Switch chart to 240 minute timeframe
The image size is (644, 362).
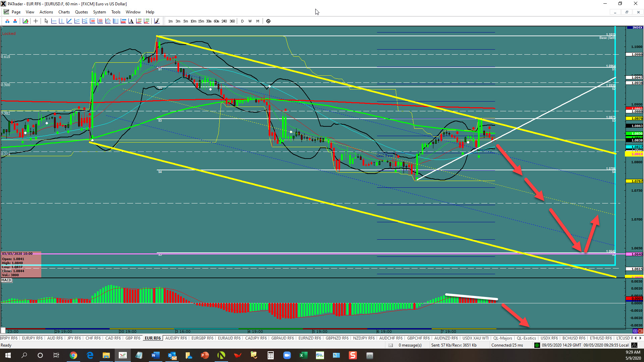tap(224, 21)
